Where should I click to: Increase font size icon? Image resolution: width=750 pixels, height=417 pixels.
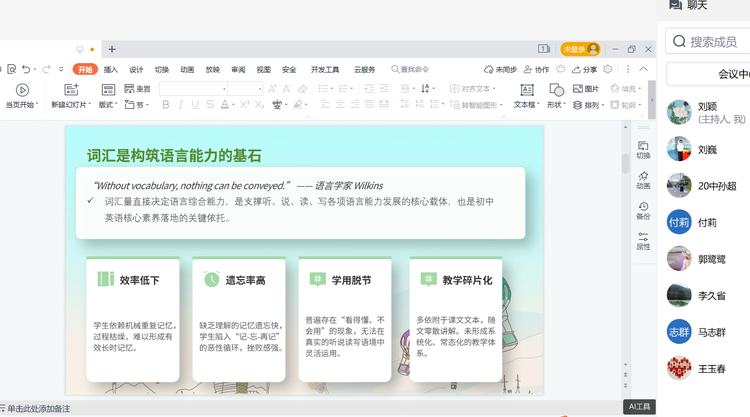[272, 89]
